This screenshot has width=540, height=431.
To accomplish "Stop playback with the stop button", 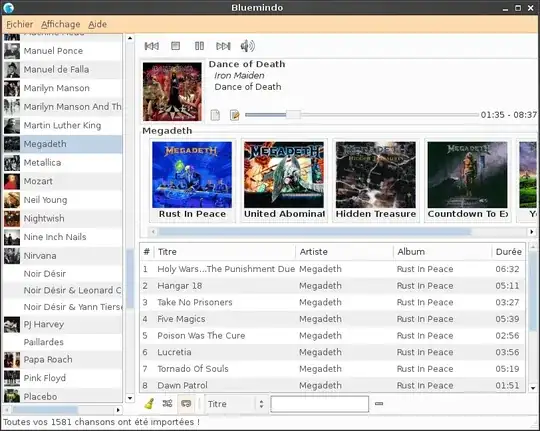I will click(x=176, y=46).
